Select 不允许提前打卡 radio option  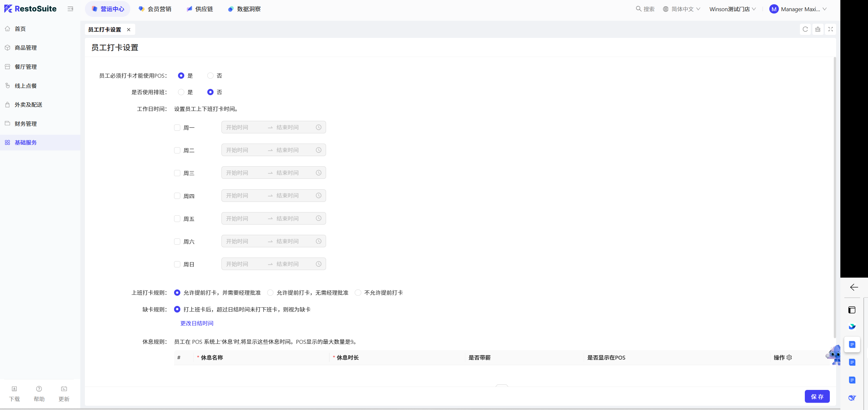click(358, 293)
